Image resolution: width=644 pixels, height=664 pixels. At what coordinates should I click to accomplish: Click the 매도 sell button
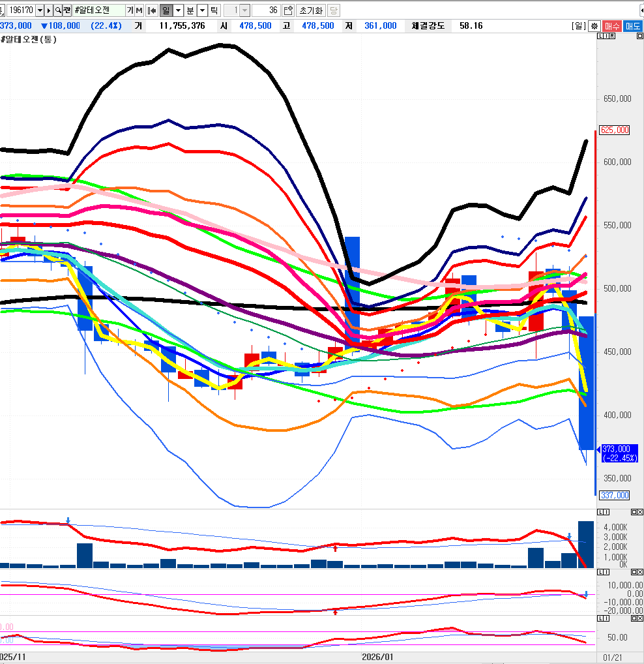point(633,26)
